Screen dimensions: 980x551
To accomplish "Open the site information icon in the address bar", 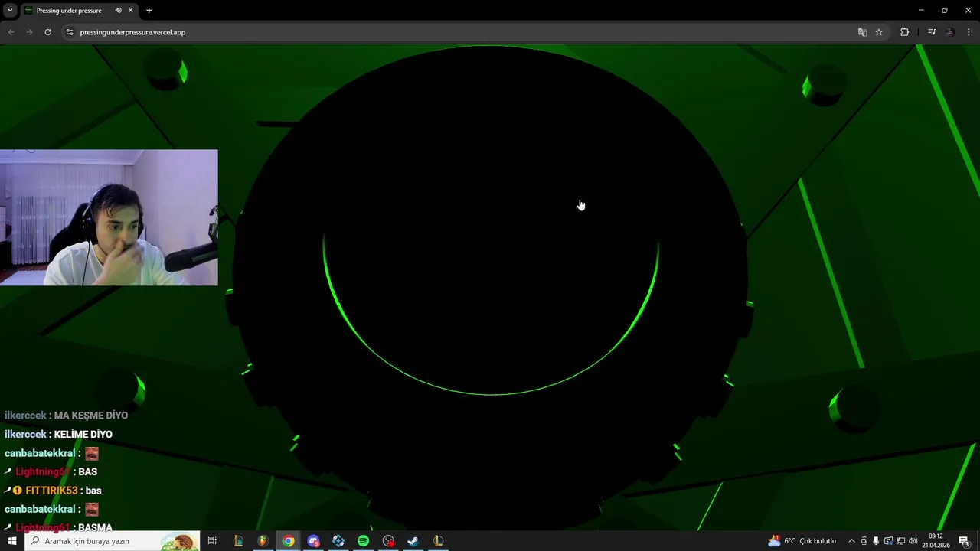I will (70, 32).
